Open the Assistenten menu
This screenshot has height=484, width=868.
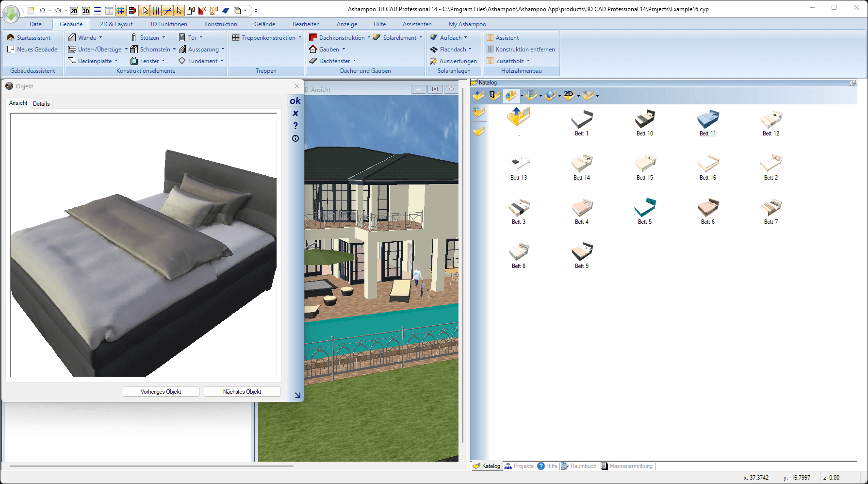pos(417,24)
